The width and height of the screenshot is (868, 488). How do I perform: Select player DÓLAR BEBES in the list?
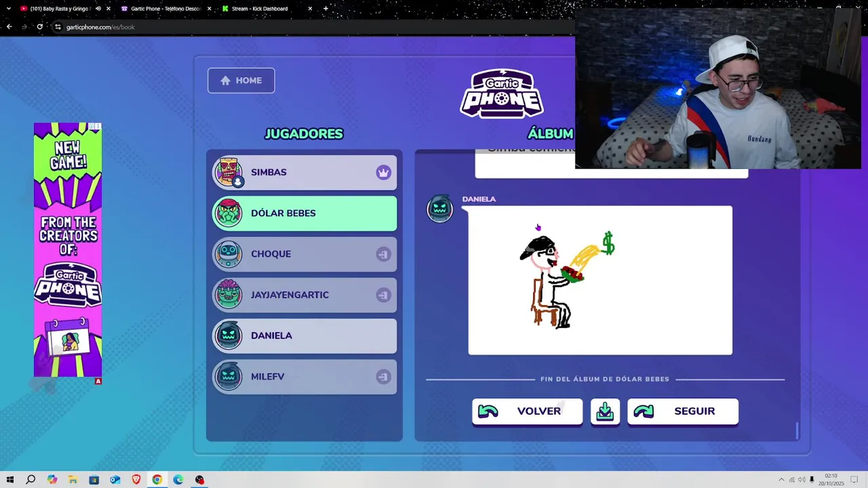pos(304,213)
